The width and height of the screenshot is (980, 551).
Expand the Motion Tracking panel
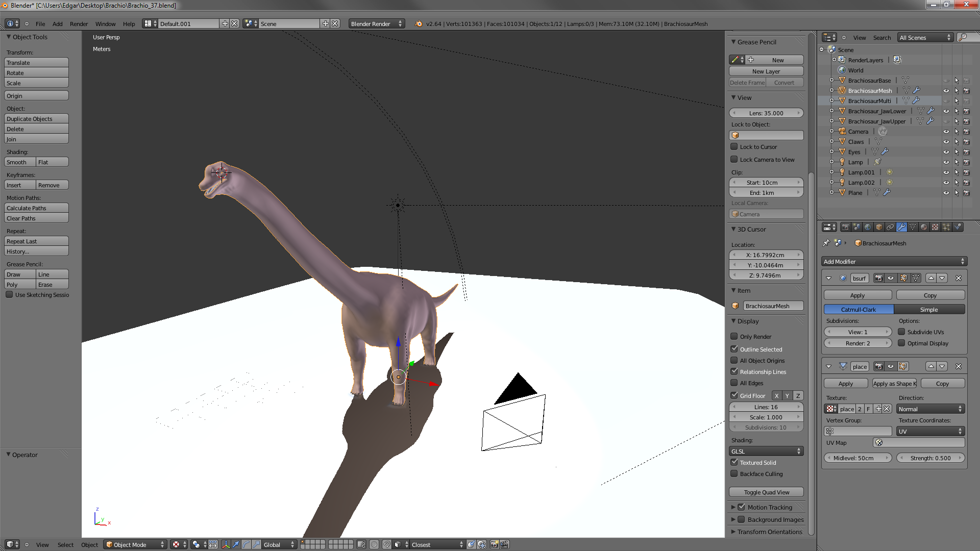(733, 507)
